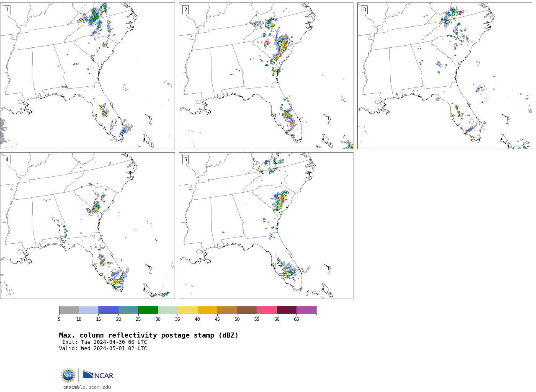
Task: Click the orange 40-45 dBZ swatch
Action: click(x=207, y=310)
